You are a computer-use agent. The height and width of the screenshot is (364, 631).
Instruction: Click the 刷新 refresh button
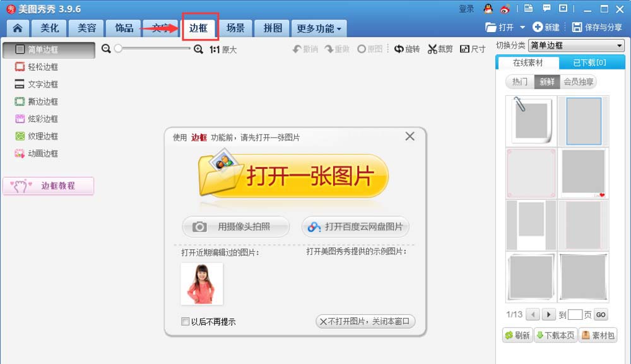(x=517, y=336)
